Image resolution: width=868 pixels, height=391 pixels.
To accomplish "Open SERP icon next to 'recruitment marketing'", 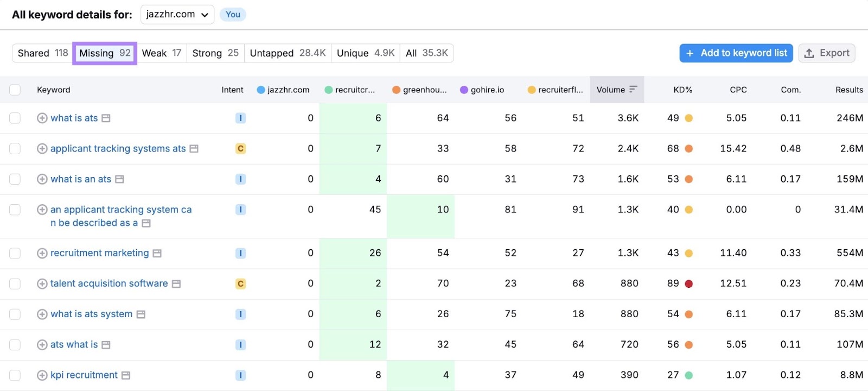I will 157,254.
